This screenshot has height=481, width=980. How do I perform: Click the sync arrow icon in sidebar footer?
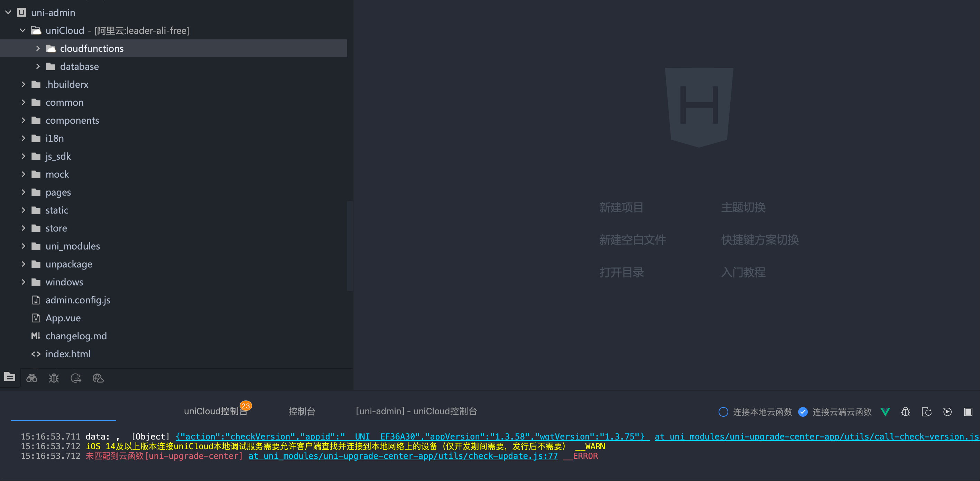click(x=76, y=378)
